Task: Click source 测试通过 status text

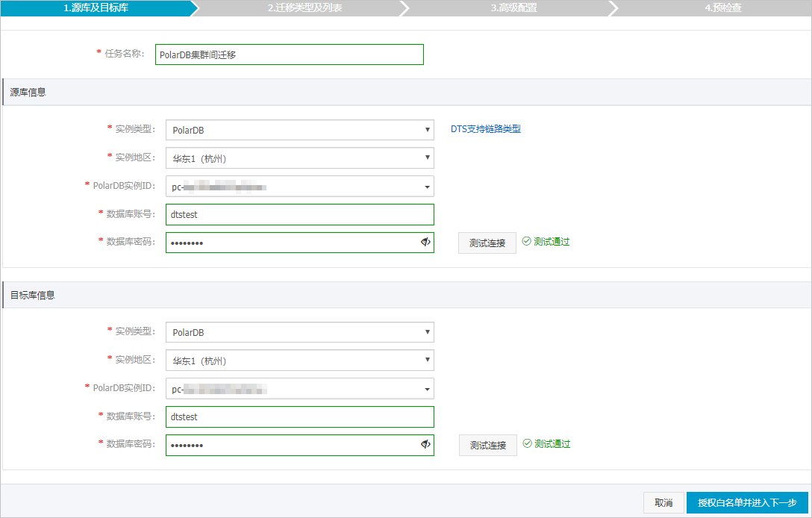Action: [x=552, y=241]
